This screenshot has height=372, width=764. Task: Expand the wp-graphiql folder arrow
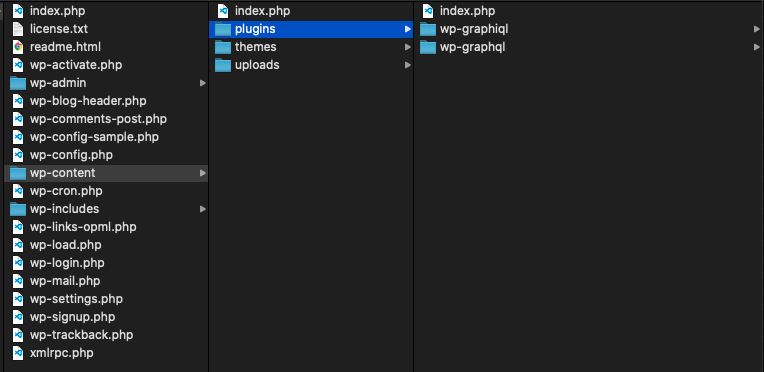[x=756, y=29]
